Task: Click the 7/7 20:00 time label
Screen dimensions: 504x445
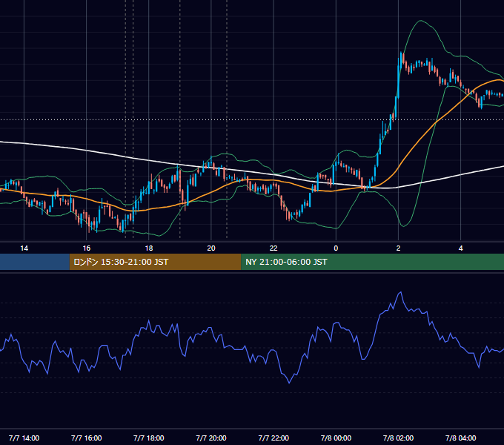Action: pos(211,438)
